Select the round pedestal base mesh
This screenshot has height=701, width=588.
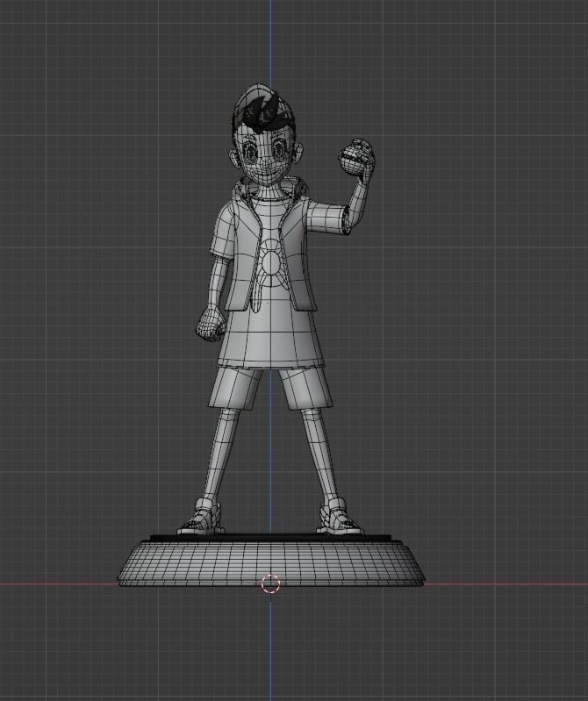click(271, 562)
